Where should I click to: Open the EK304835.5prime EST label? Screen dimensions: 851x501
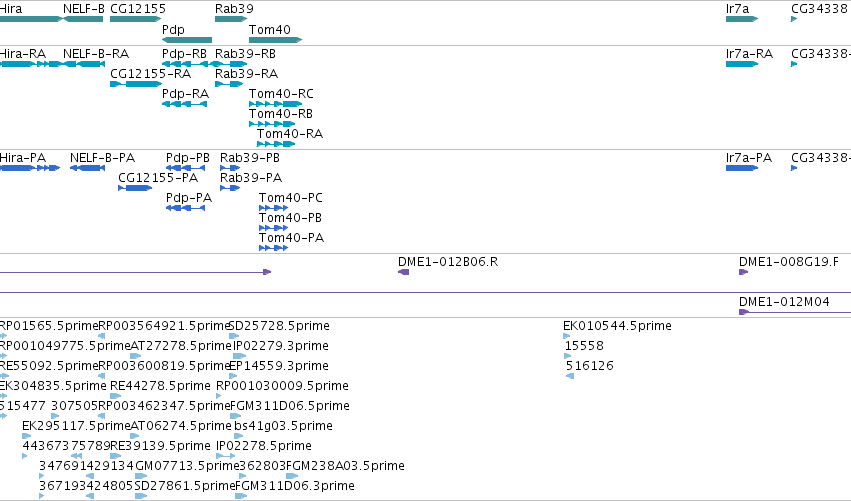(53, 386)
